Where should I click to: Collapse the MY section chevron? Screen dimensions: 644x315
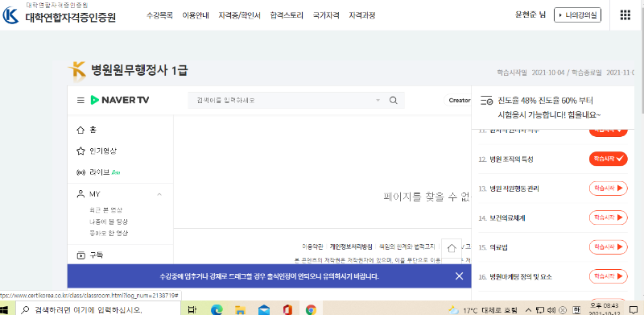159,194
